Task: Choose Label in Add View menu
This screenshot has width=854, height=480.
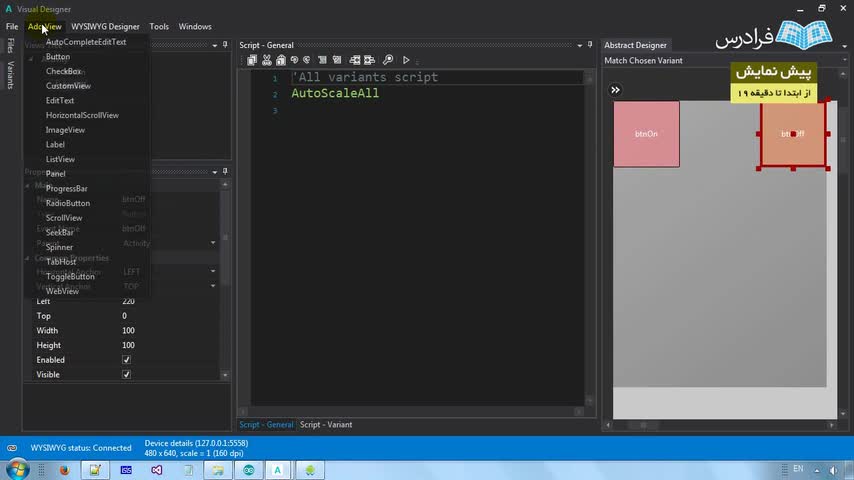Action: (55, 145)
